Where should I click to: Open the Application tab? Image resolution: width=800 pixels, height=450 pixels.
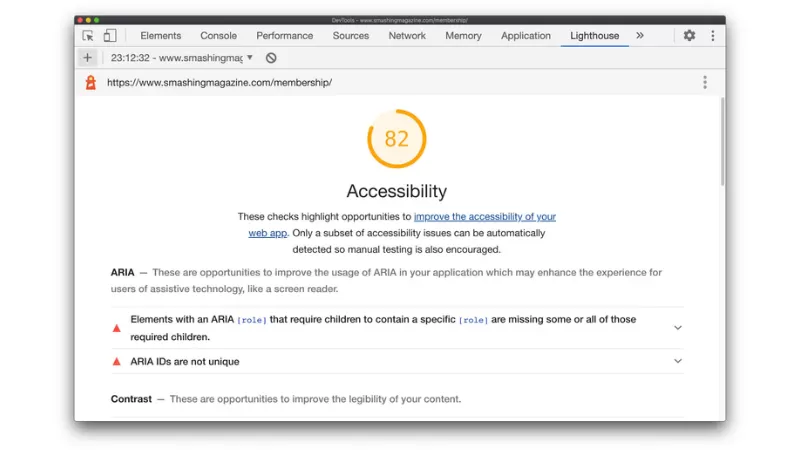(526, 36)
